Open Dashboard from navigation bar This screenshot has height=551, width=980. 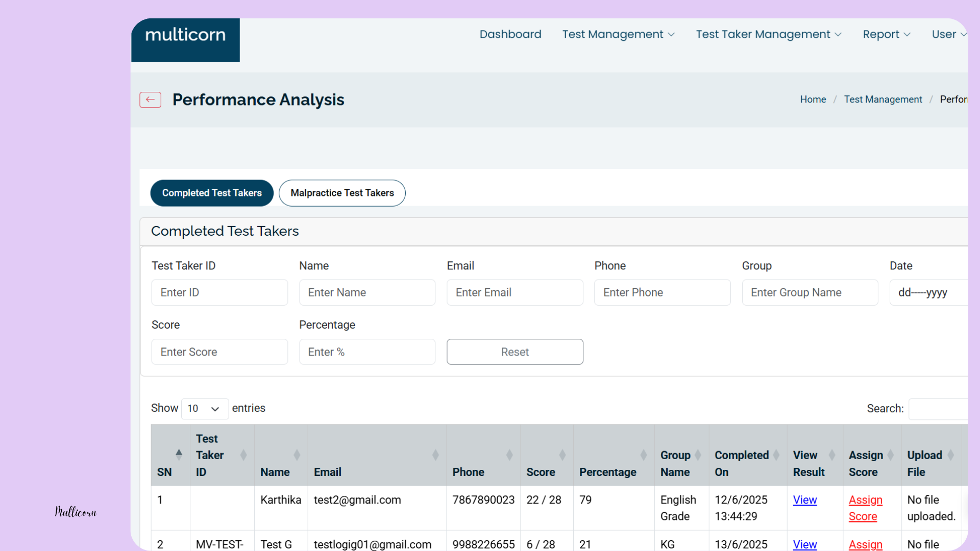point(510,34)
